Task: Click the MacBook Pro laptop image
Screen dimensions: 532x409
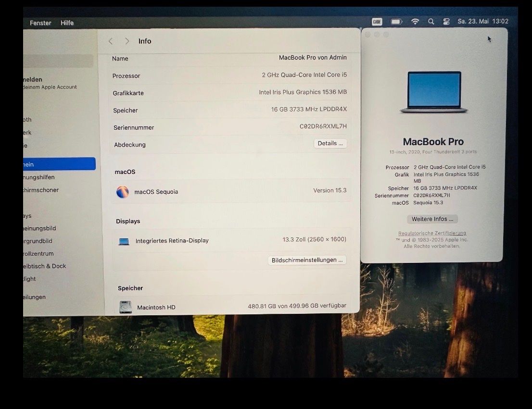Action: pyautogui.click(x=434, y=92)
